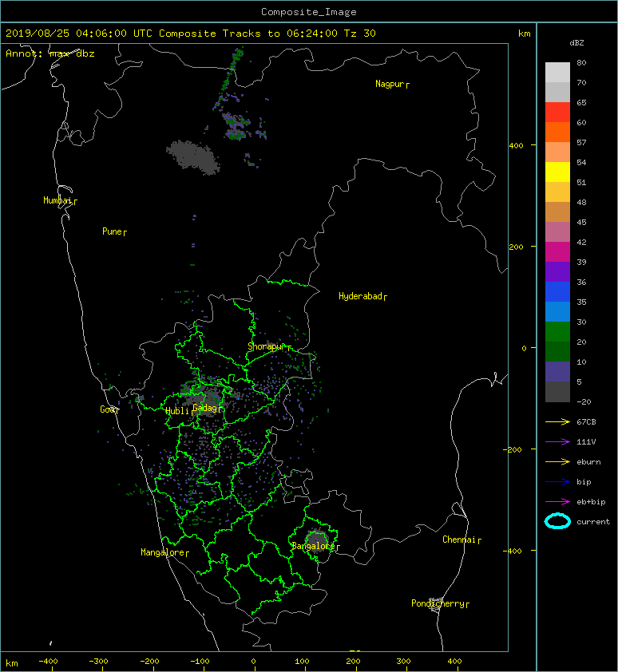Click the Shorapur city label
Screen dimensions: 618x672
point(269,346)
